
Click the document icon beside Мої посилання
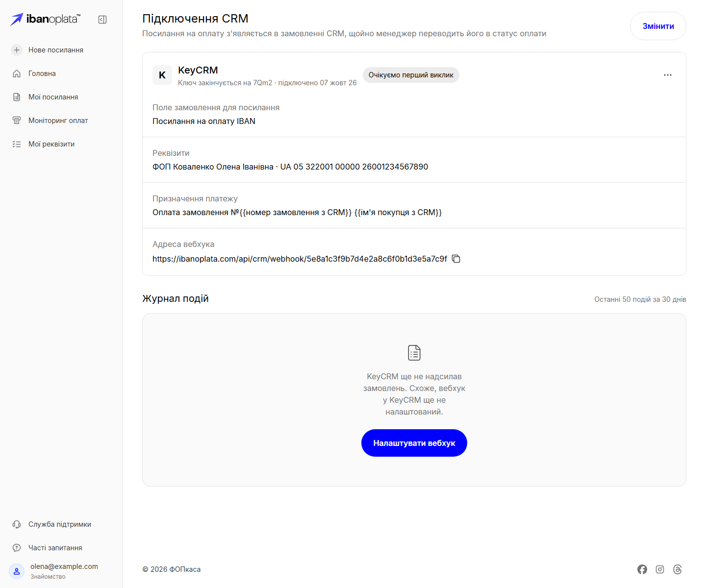[x=17, y=97]
